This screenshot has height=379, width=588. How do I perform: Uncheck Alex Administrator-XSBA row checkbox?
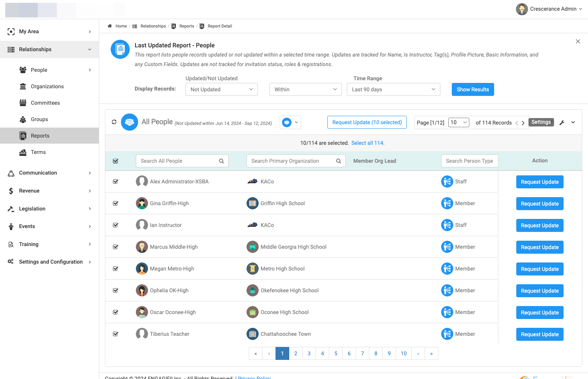tap(116, 181)
